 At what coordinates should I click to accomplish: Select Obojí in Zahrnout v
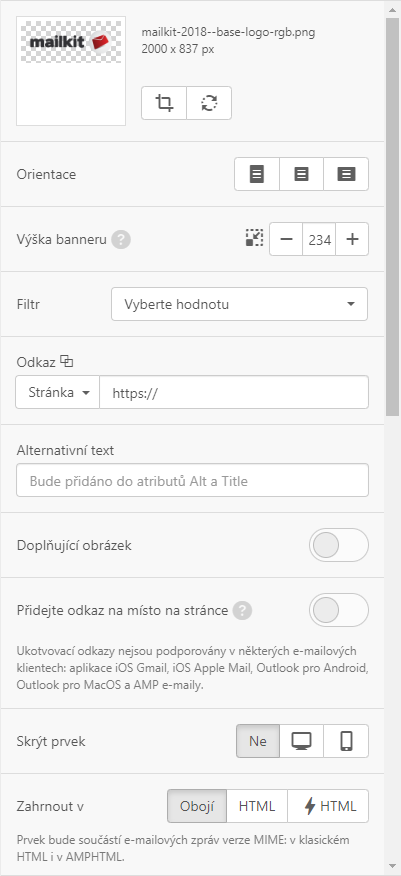coord(197,806)
